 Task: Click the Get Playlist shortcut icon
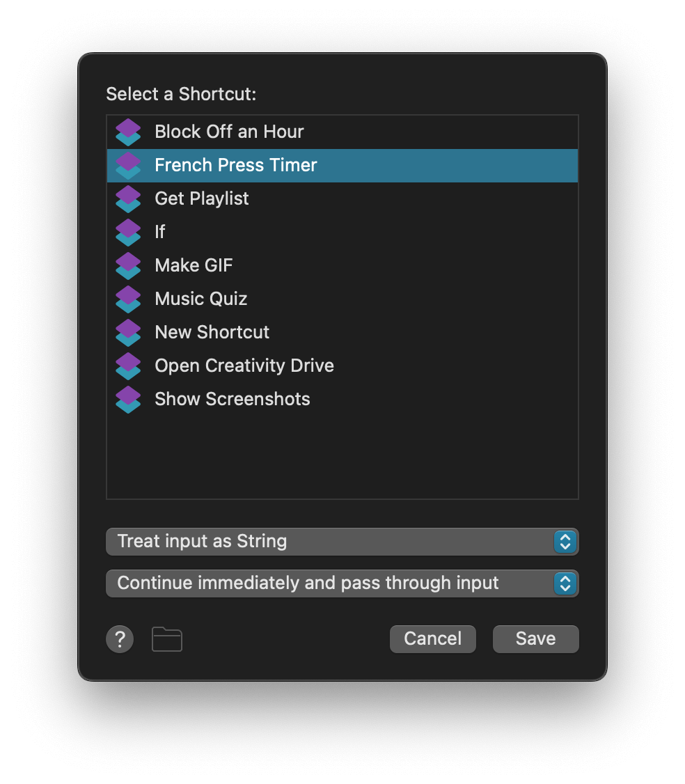(x=128, y=198)
